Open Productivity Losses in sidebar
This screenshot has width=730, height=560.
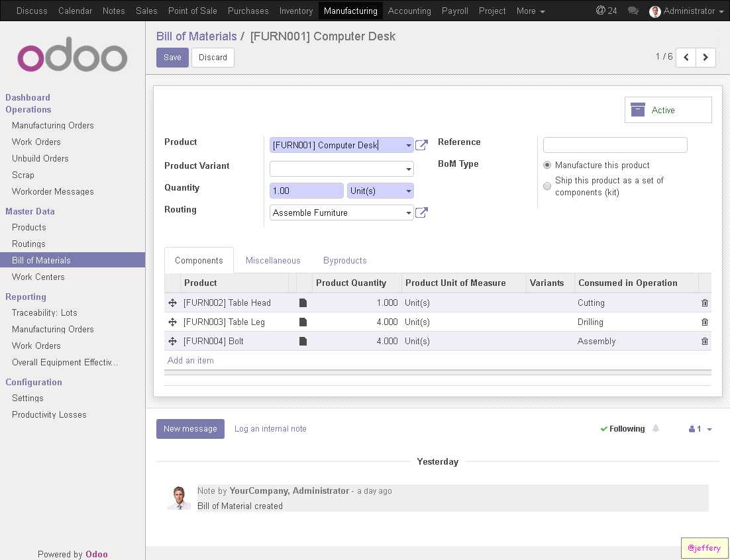(x=49, y=414)
